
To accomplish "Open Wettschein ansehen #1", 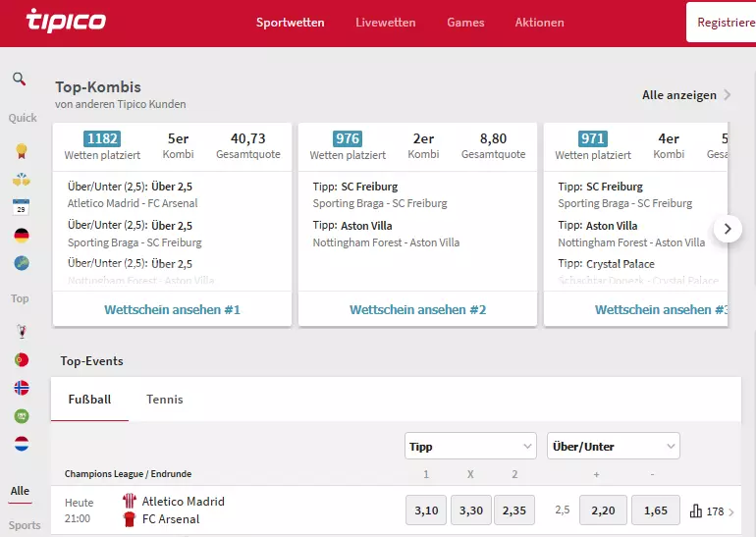I will pyautogui.click(x=172, y=309).
